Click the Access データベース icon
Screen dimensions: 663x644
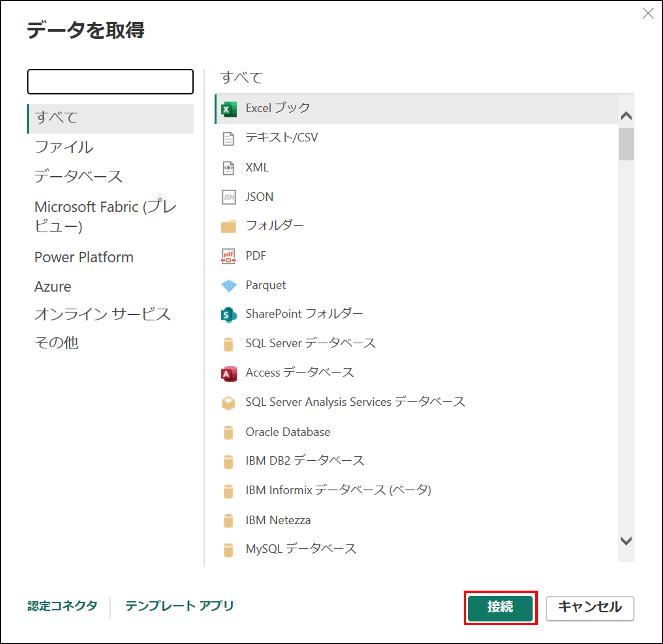tap(229, 374)
